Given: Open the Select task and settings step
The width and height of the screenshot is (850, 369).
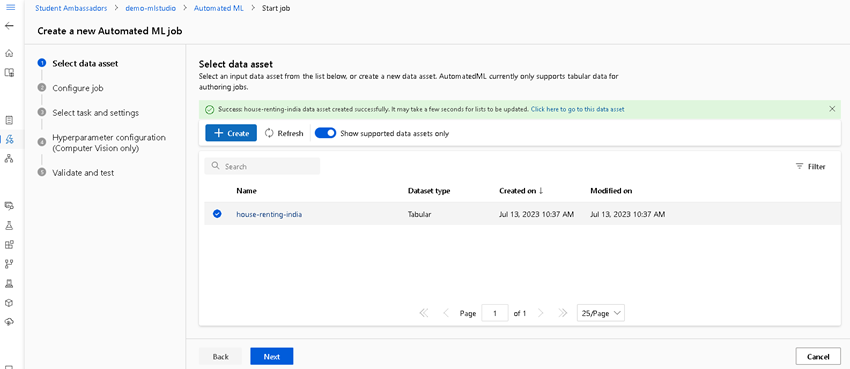Looking at the screenshot, I should 95,113.
